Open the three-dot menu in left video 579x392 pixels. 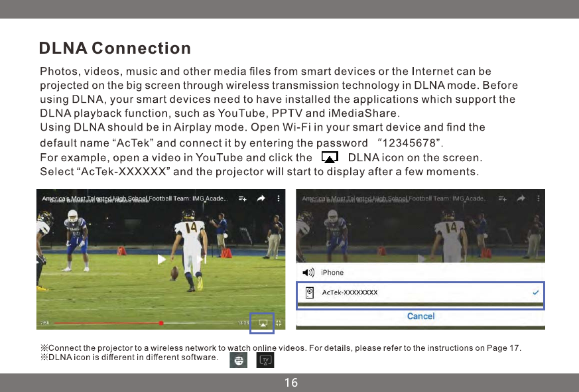pos(279,198)
